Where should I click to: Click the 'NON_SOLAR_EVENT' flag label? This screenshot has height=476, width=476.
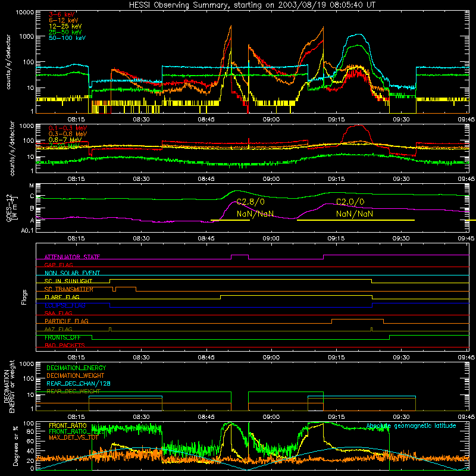pyautogui.click(x=72, y=273)
